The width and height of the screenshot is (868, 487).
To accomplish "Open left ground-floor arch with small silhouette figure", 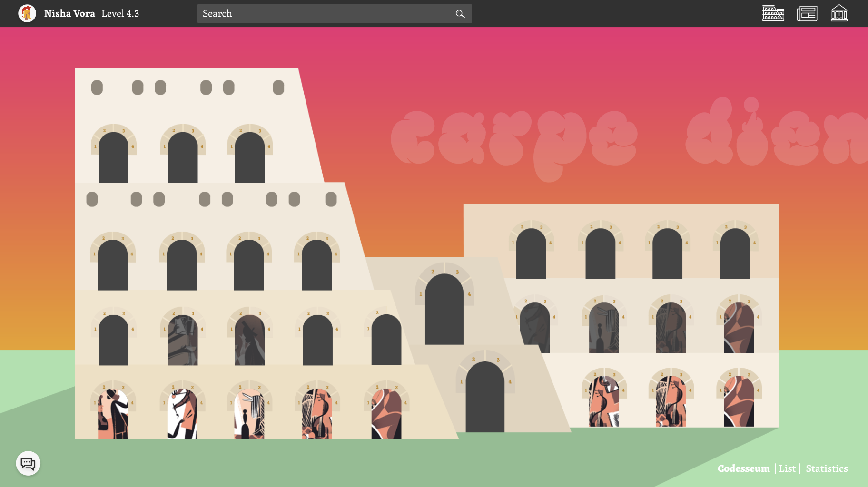I will coord(249,414).
